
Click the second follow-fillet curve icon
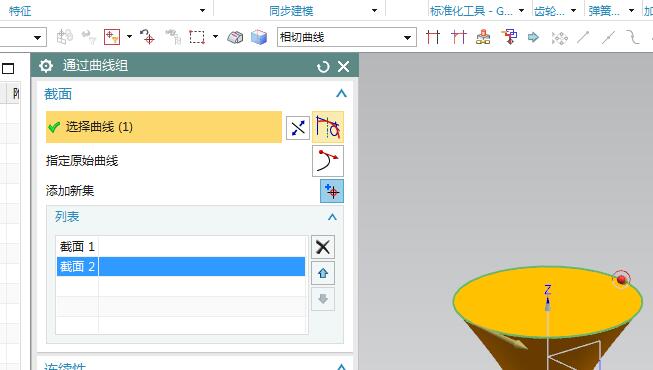point(458,37)
